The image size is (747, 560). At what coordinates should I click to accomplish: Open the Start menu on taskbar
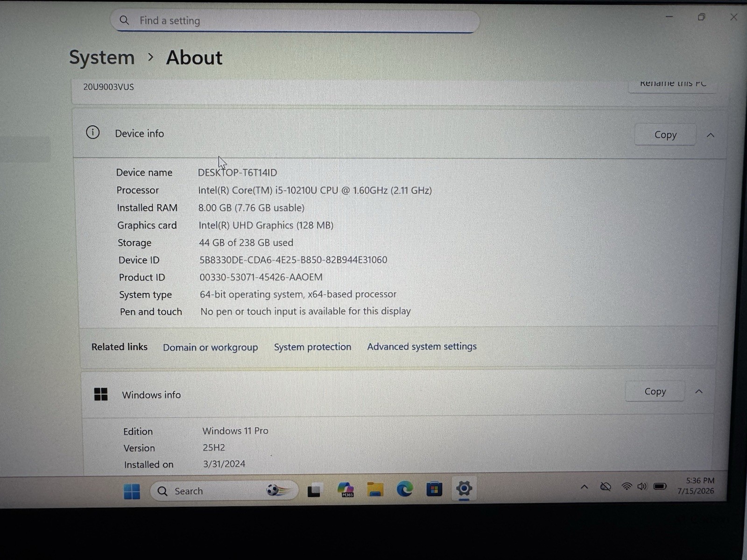(x=132, y=491)
